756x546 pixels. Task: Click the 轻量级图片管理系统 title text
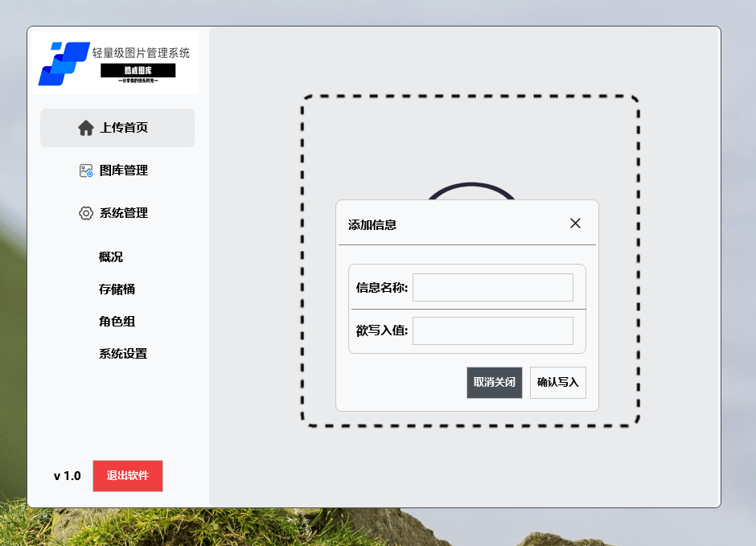coord(141,53)
